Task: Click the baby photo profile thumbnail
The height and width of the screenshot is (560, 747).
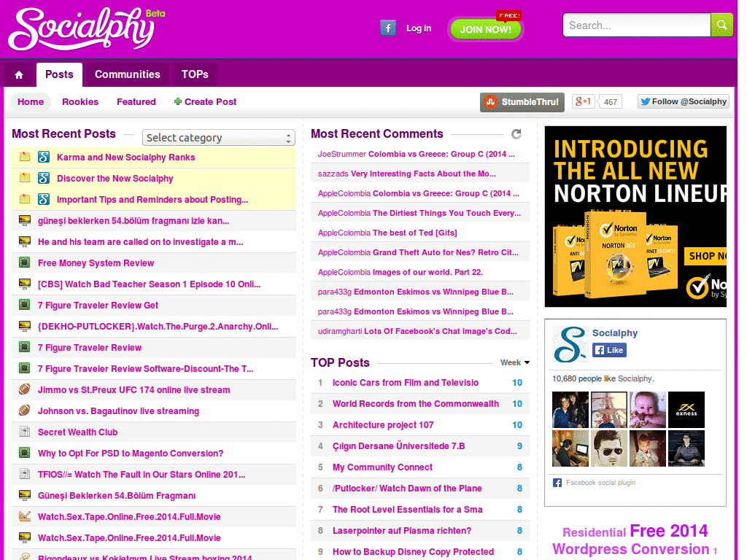Action: 648,410
